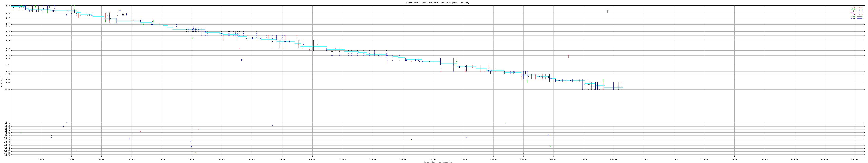This screenshot has height=163, width=868.
Task: Select the isolated red marker near 198Mbp at p14
Action: [x=608, y=12]
